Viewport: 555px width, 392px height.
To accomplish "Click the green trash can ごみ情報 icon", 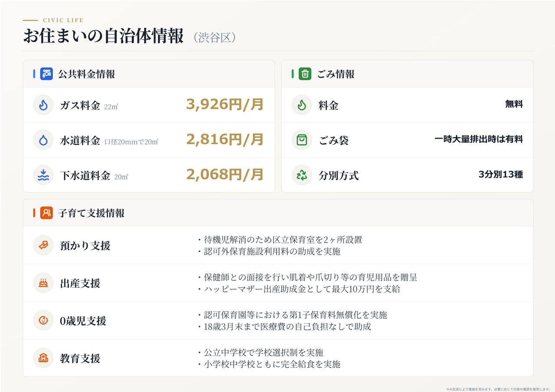I will point(305,74).
